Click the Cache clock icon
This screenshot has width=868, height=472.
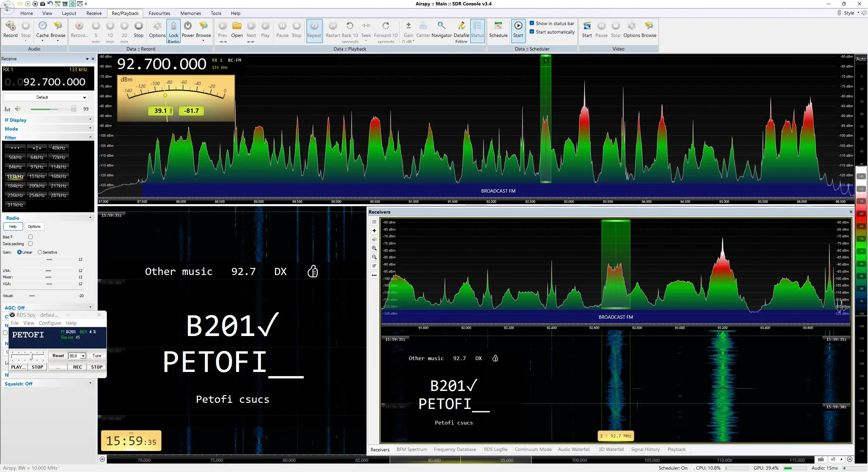click(42, 26)
